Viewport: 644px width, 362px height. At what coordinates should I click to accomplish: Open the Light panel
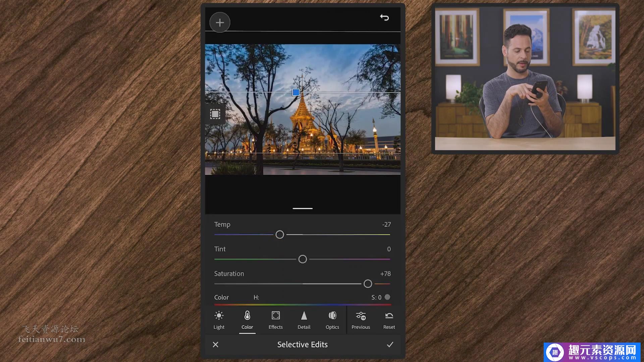click(x=219, y=320)
